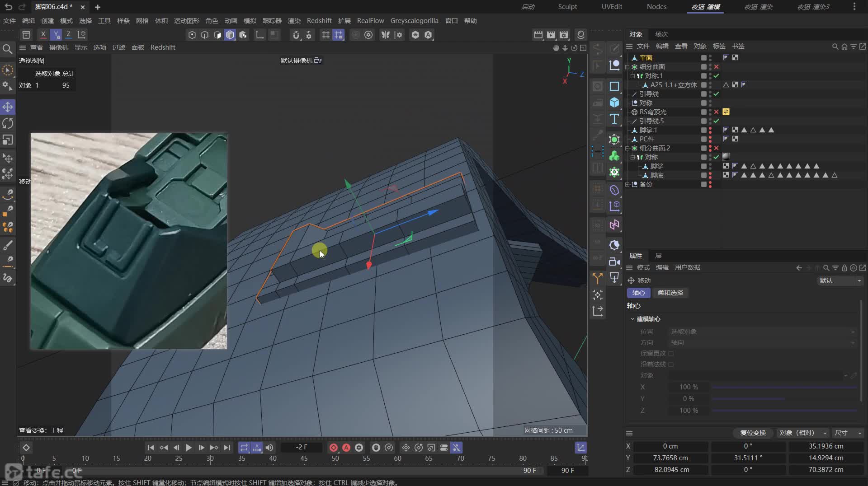
Task: Toggle autokey button in timeline
Action: 346,448
